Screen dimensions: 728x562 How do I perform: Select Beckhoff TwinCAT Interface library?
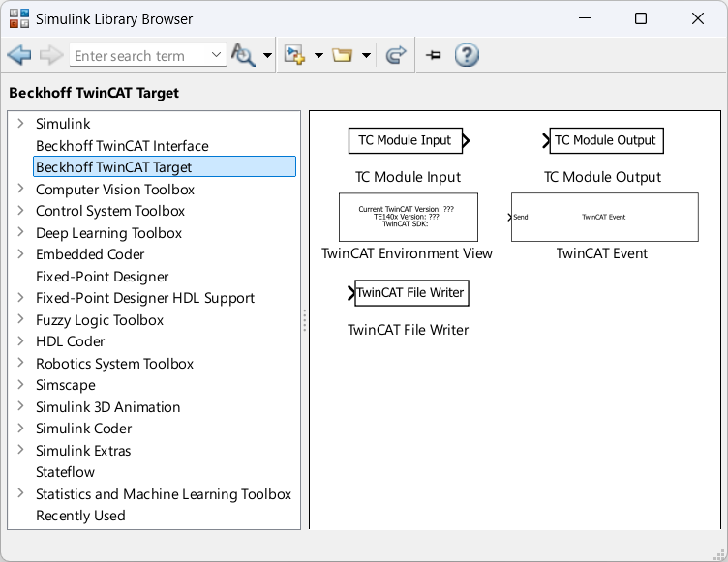tap(122, 146)
